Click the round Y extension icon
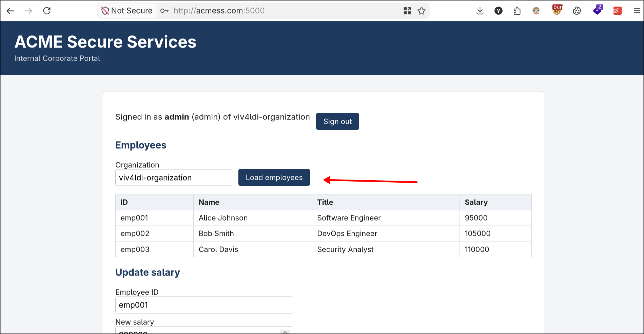The width and height of the screenshot is (644, 334). 498,11
